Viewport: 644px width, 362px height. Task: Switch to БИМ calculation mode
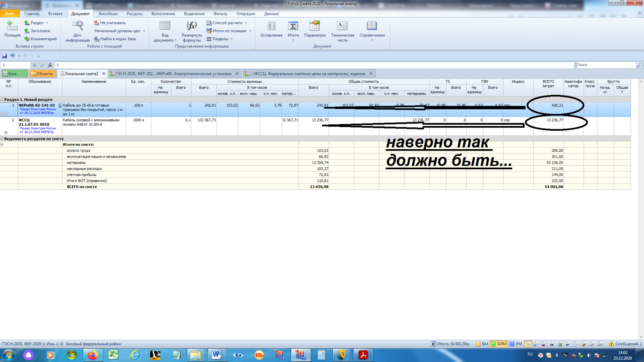pos(499,344)
